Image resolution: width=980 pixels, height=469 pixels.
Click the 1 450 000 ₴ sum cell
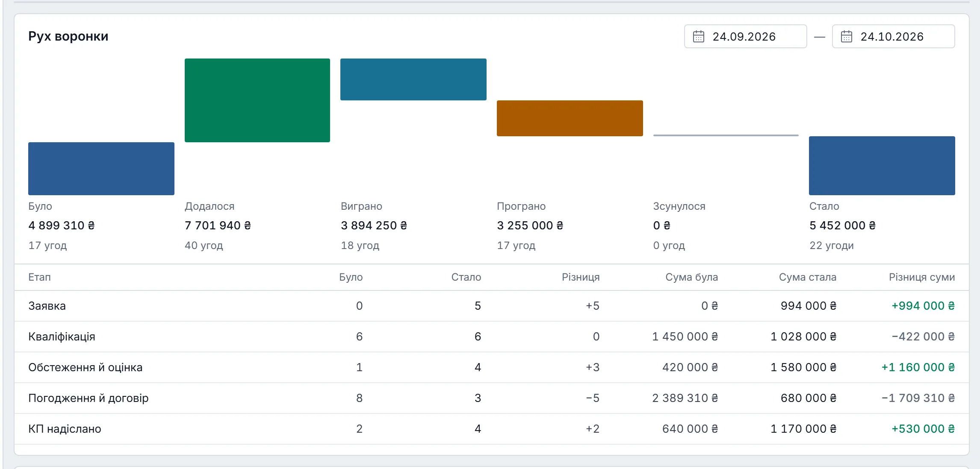click(685, 337)
